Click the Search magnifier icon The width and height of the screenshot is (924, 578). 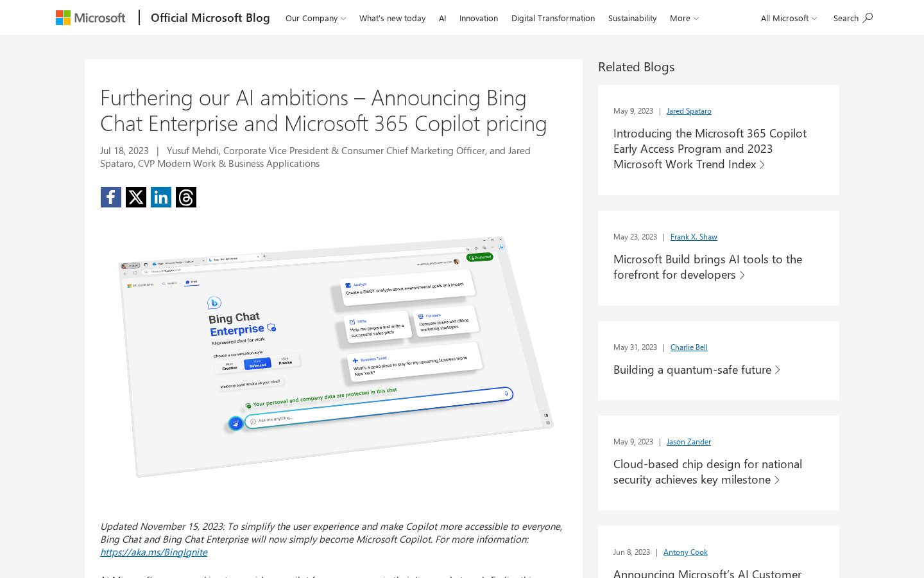[868, 18]
